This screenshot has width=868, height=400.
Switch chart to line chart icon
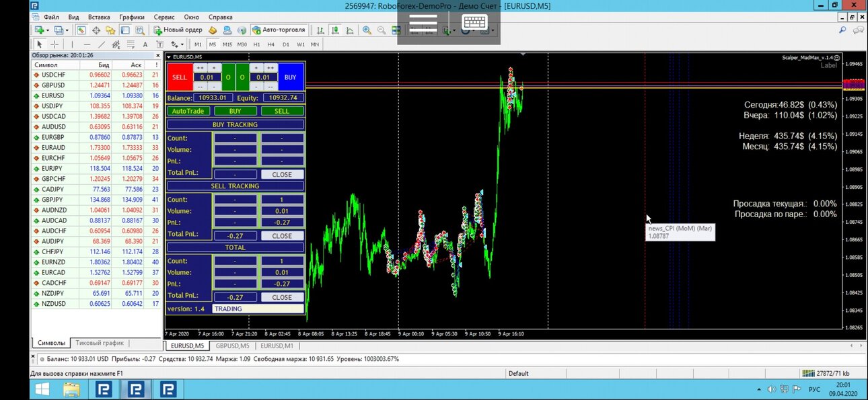click(350, 30)
